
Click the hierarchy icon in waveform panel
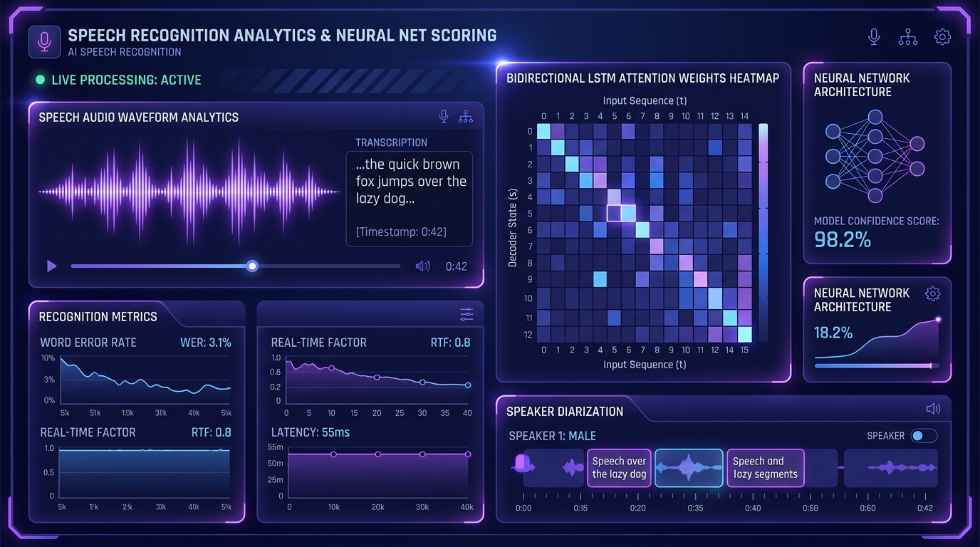click(466, 117)
